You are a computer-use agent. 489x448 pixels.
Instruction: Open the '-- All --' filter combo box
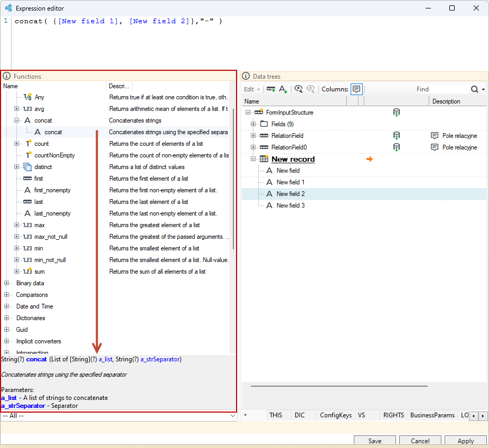(x=119, y=416)
